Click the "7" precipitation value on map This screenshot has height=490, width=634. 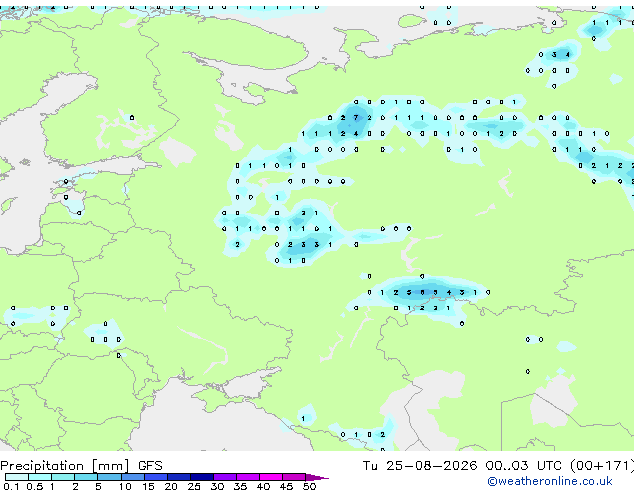point(356,118)
